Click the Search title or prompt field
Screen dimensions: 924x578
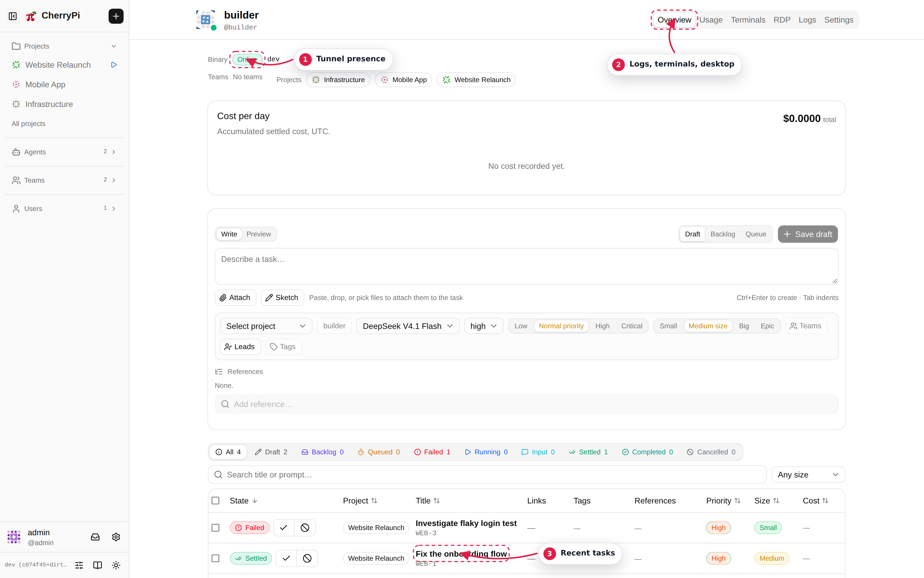(487, 475)
